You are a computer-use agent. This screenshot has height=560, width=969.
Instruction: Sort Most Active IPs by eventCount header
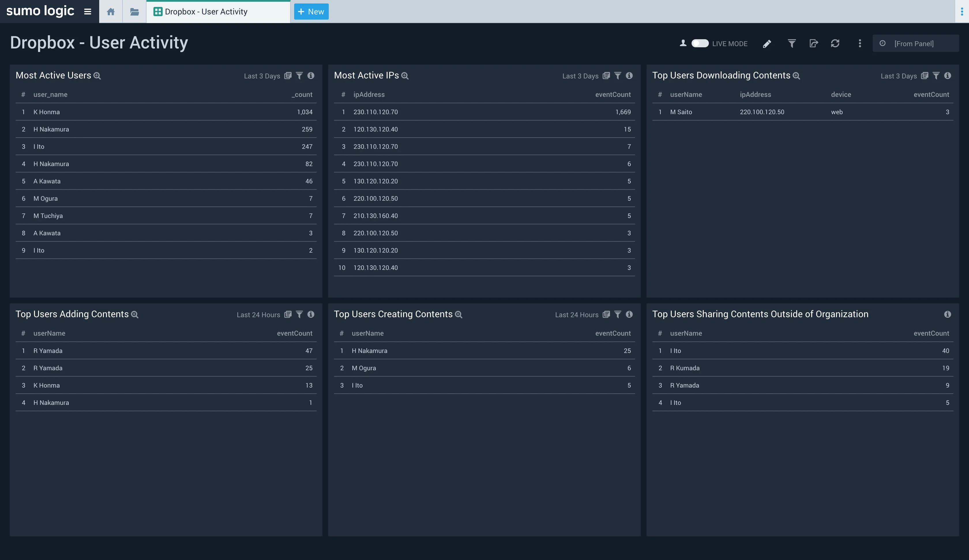(613, 95)
